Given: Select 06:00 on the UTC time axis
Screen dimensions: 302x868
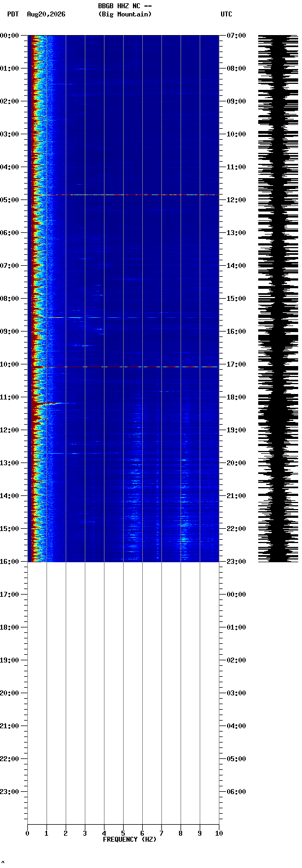Looking at the screenshot, I should [236, 792].
